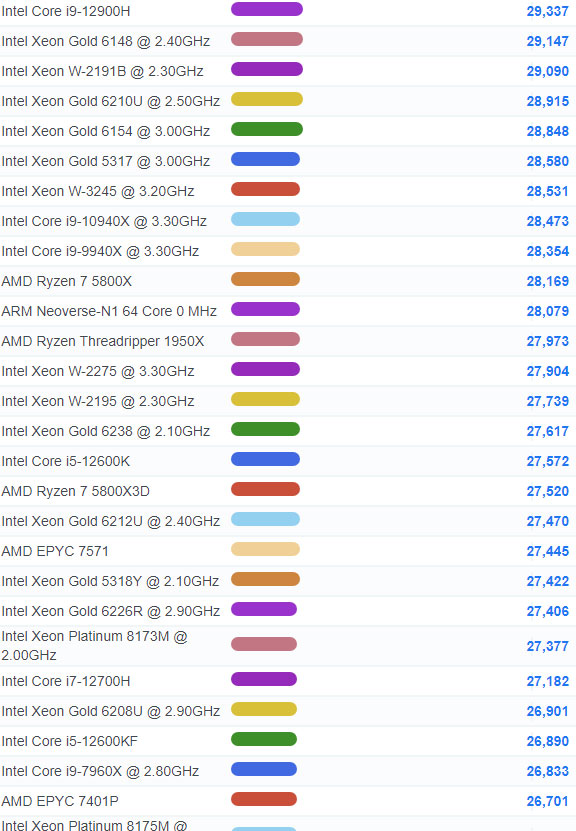Open the AMD Ryzen 7 5800X entry
Image resolution: width=576 pixels, height=831 pixels.
pyautogui.click(x=66, y=281)
